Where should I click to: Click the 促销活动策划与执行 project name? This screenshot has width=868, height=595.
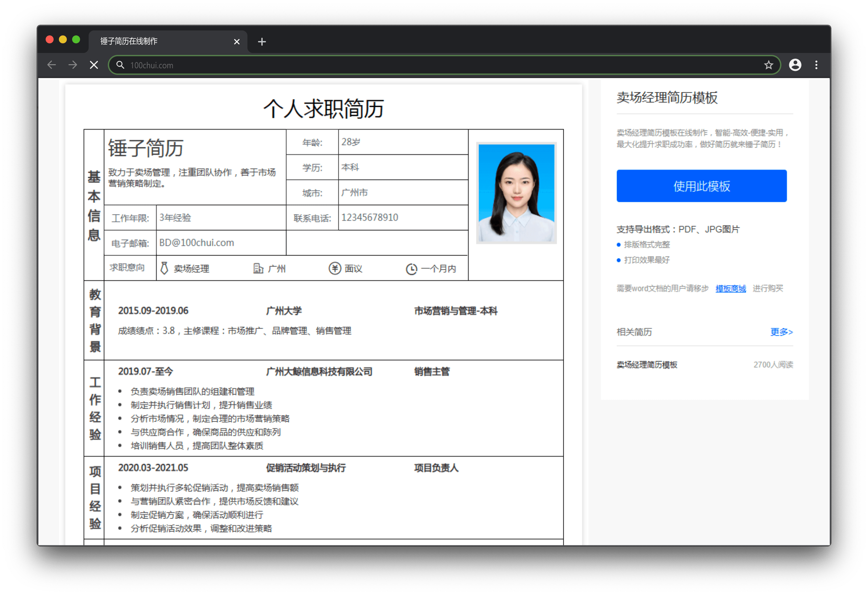pos(306,468)
